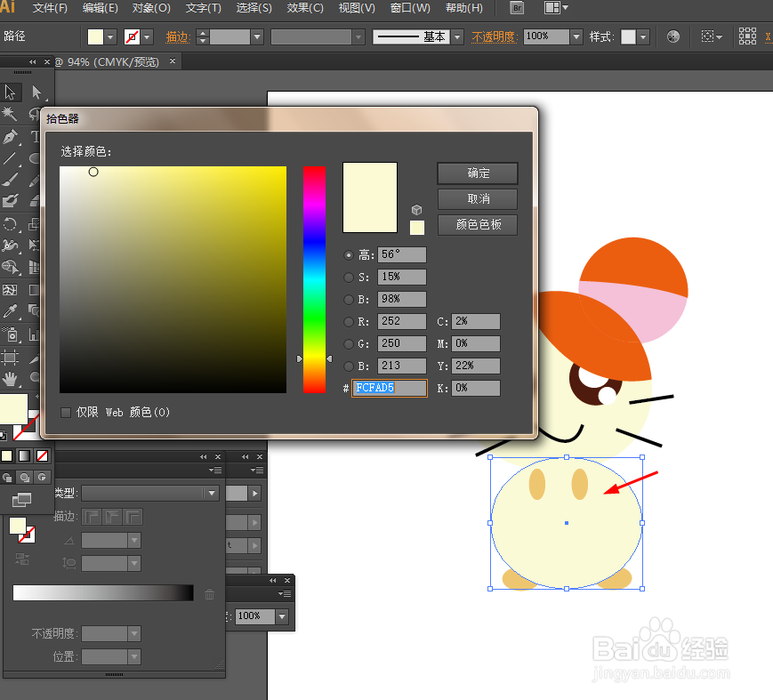Image resolution: width=773 pixels, height=700 pixels.
Task: Select the Artboard tool
Action: [x=10, y=357]
